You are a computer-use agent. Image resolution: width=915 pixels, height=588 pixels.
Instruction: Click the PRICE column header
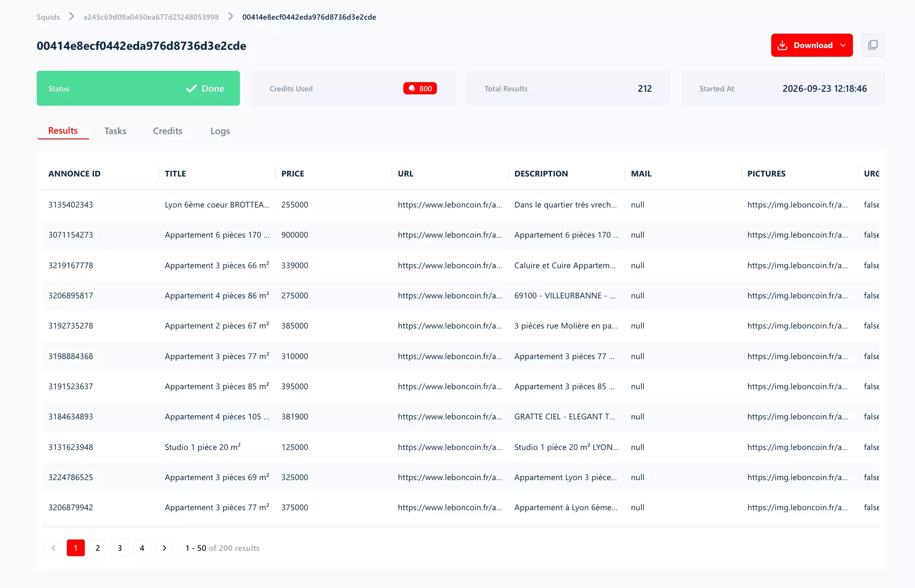click(x=293, y=173)
